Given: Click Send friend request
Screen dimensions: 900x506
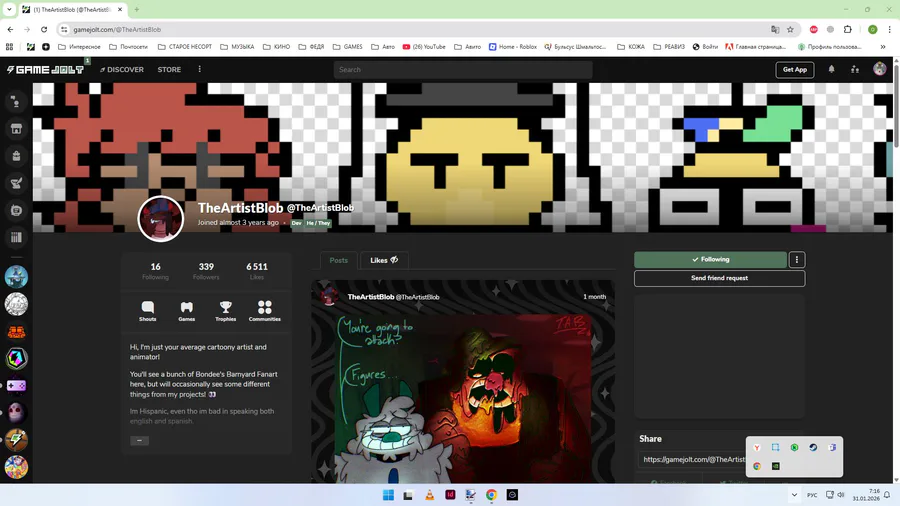Looking at the screenshot, I should click(719, 278).
